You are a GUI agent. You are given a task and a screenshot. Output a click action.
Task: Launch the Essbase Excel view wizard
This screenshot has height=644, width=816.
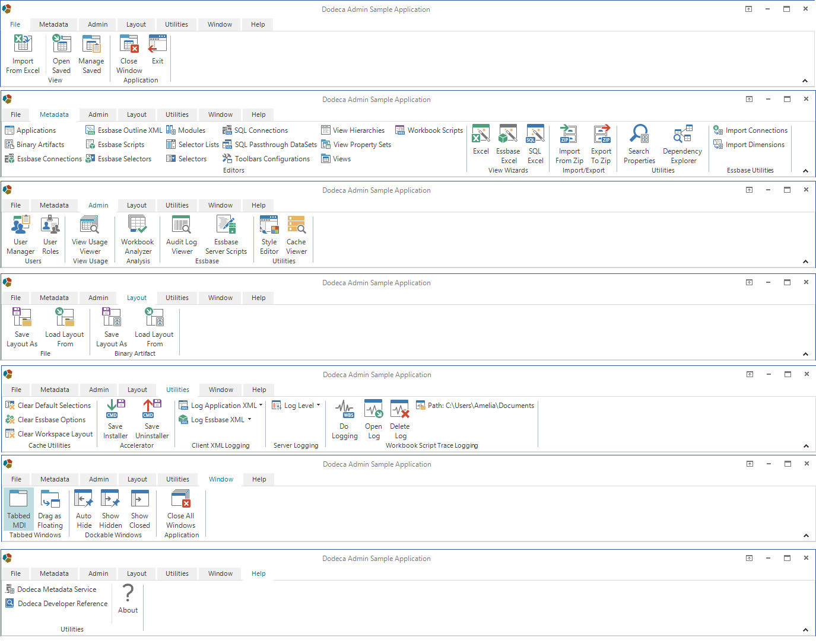click(509, 145)
